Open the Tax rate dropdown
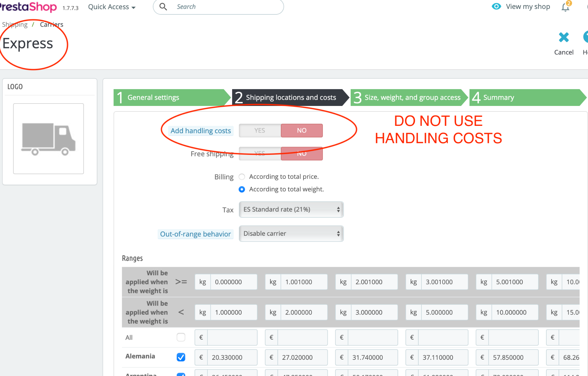Image resolution: width=588 pixels, height=376 pixels. coord(291,209)
